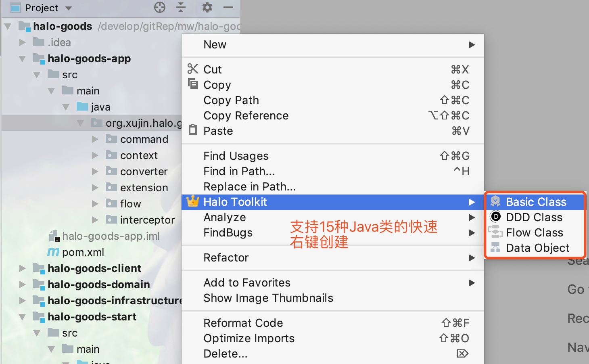Choose Reformat Code from context menu

click(243, 323)
